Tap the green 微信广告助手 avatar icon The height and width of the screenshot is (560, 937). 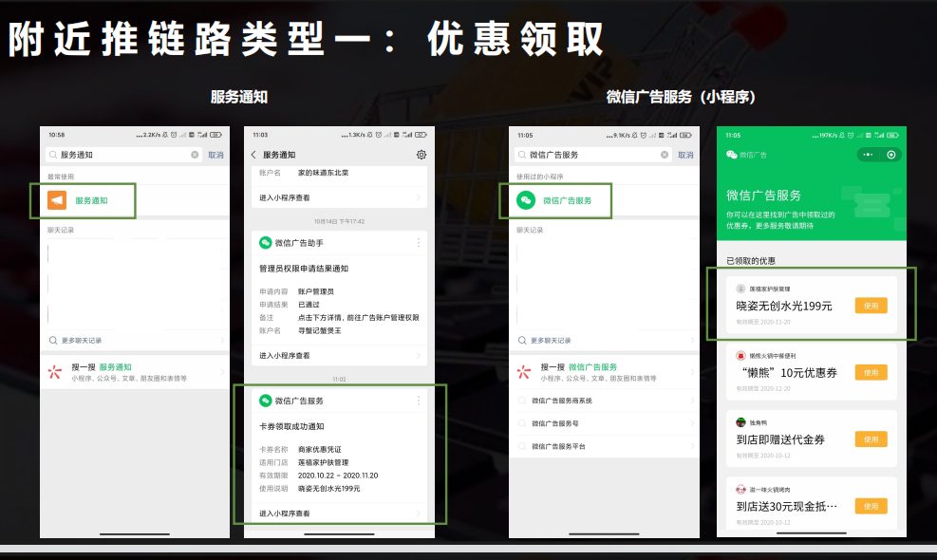265,243
